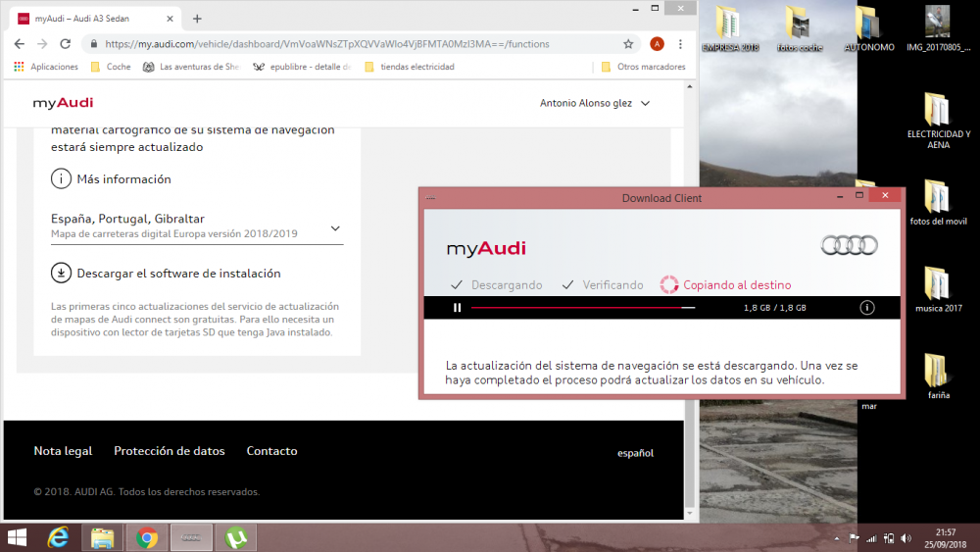Open uTorrent from the taskbar
Viewport: 980px width, 552px height.
(236, 537)
